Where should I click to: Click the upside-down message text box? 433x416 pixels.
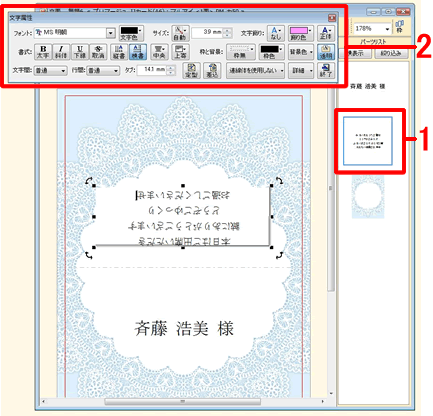(183, 217)
